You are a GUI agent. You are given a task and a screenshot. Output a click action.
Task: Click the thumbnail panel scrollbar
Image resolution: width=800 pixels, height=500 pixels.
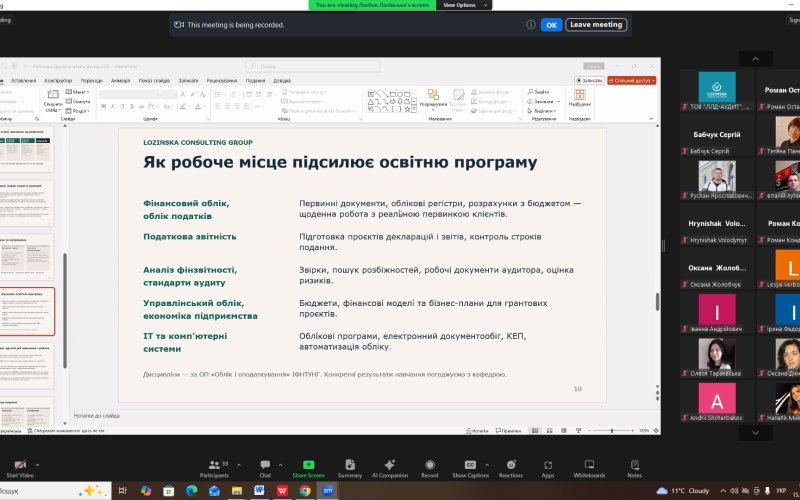65,310
